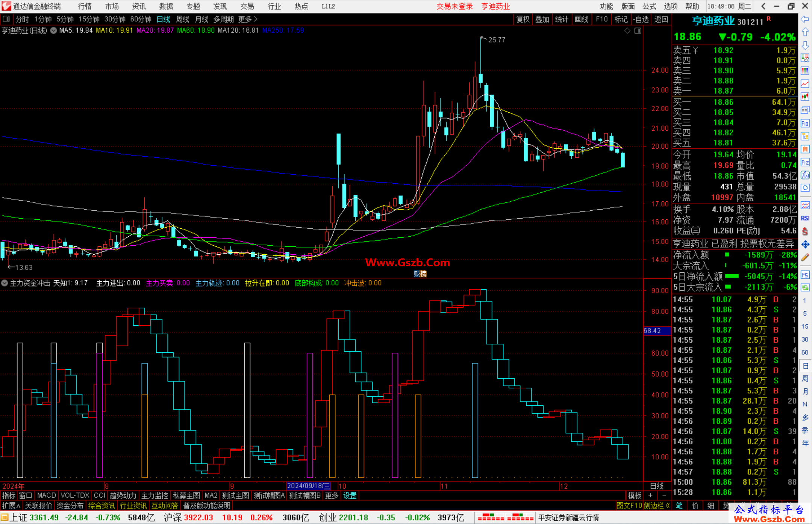Expand the 更多 timeframe options
This screenshot has width=812, height=524.
click(x=248, y=19)
